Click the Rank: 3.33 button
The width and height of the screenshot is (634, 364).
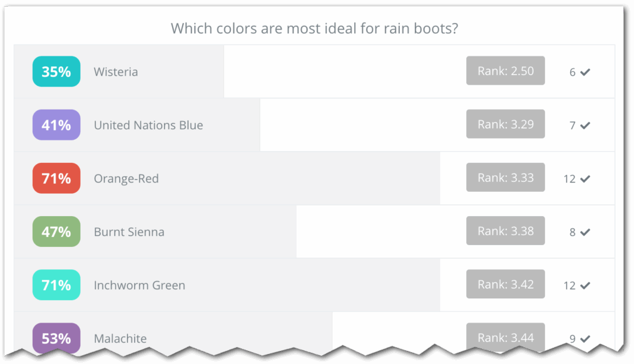click(505, 178)
